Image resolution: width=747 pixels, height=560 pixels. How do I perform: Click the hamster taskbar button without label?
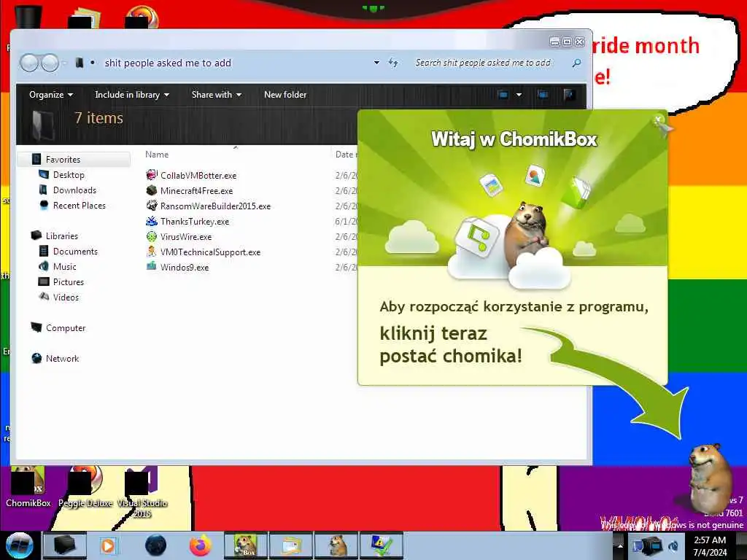pyautogui.click(x=336, y=545)
